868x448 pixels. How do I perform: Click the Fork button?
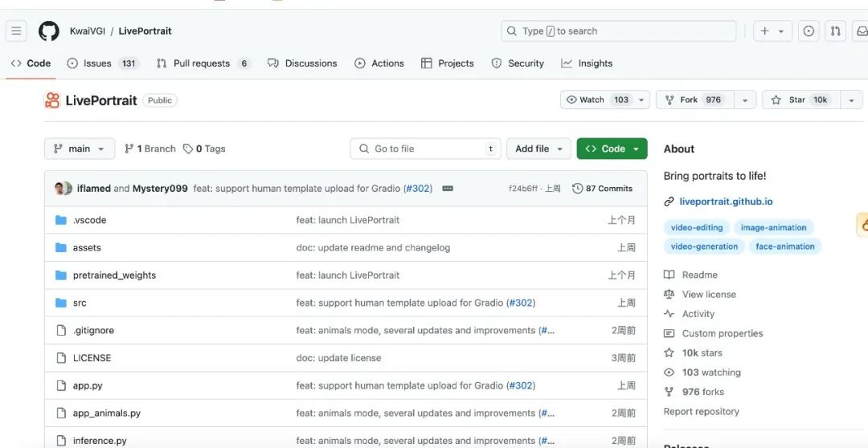point(695,100)
